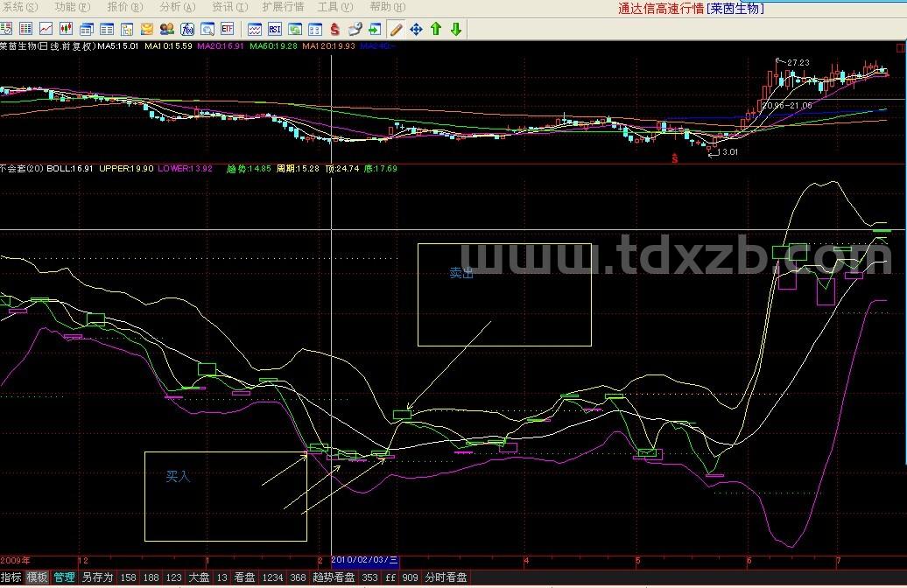
Task: Click the MA60:19.28 label
Action: [x=274, y=46]
